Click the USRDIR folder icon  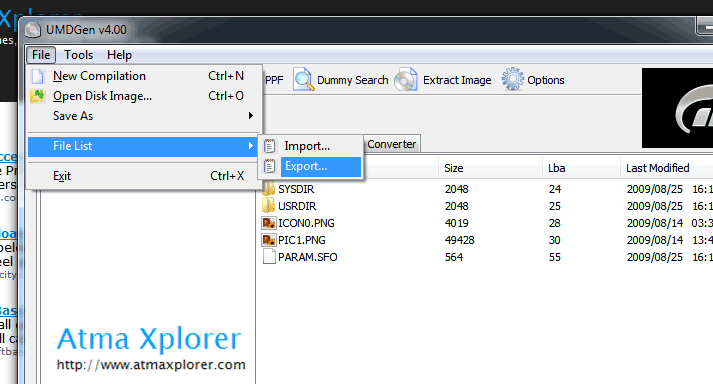pos(269,206)
